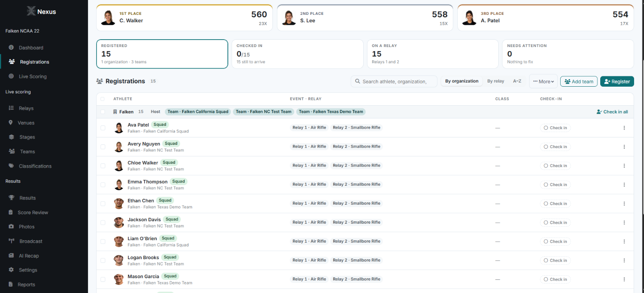Click the Photos camera icon

[11, 227]
